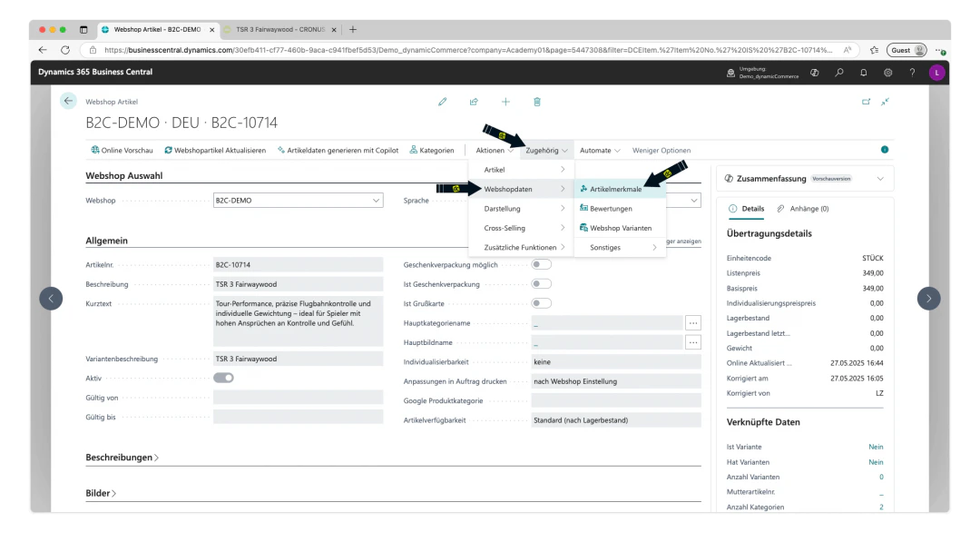Viewport: 980px width, 552px height.
Task: Click Online Vorschau button
Action: pos(122,150)
